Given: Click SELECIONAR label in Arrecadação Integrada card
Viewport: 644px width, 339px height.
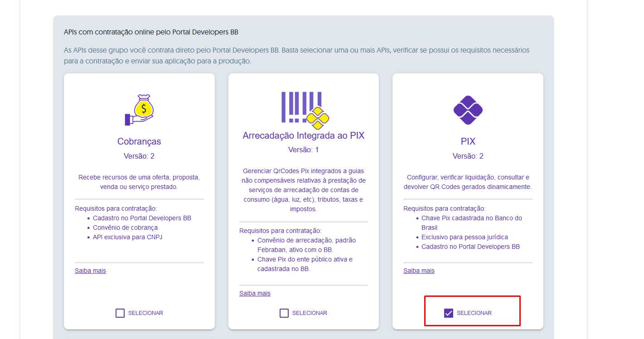Looking at the screenshot, I should (x=310, y=313).
